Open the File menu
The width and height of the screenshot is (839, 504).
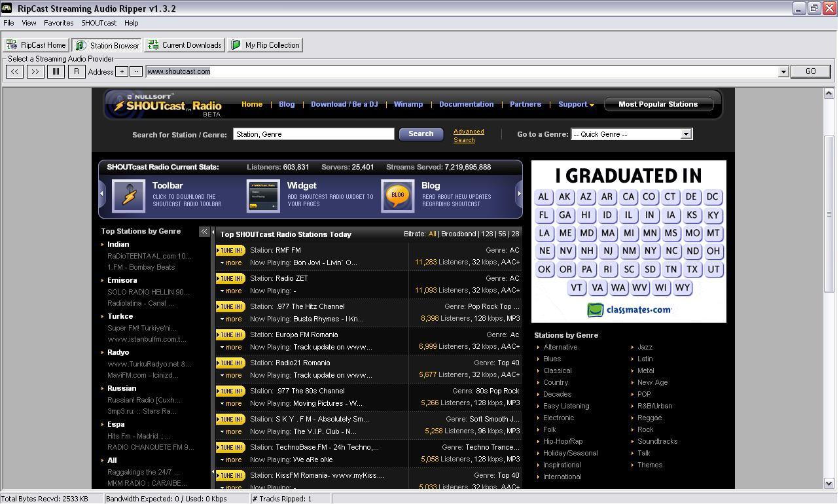pos(9,23)
